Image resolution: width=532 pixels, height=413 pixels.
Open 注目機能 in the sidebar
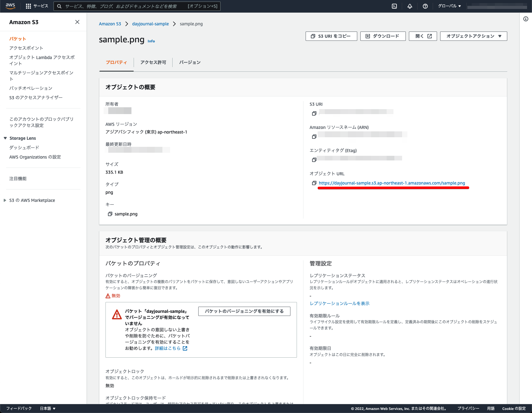click(18, 179)
